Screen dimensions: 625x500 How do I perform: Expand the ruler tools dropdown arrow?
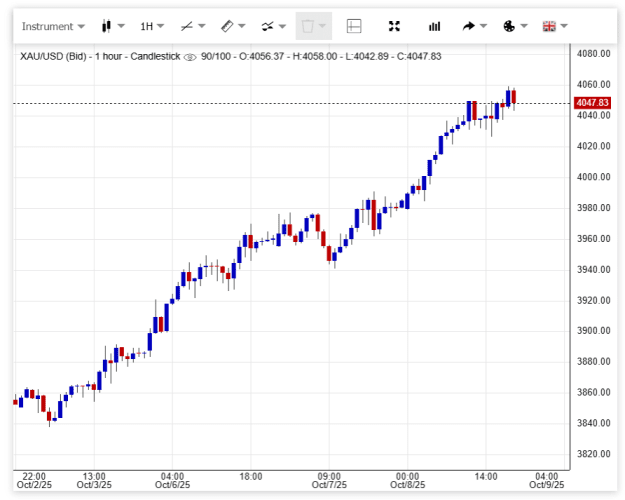coord(242,26)
